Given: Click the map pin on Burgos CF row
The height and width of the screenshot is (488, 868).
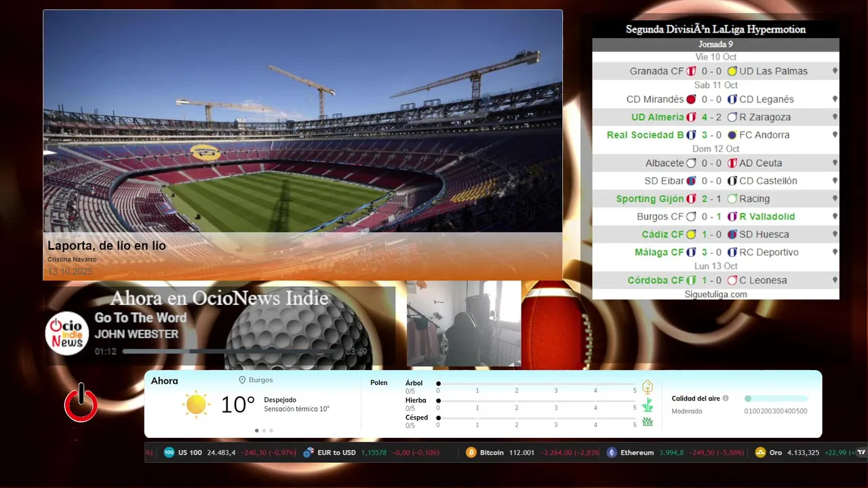Looking at the screenshot, I should pos(835,217).
